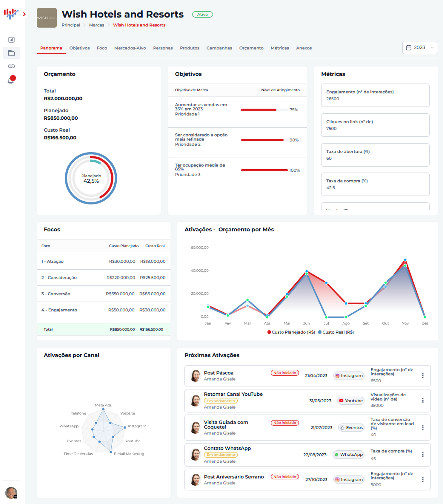443x504 pixels.
Task: Open the Anexos tab
Action: (x=304, y=48)
